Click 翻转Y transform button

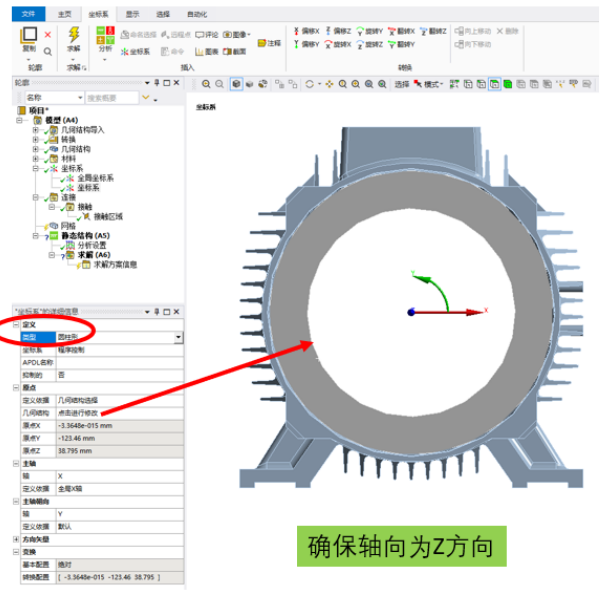pos(402,44)
